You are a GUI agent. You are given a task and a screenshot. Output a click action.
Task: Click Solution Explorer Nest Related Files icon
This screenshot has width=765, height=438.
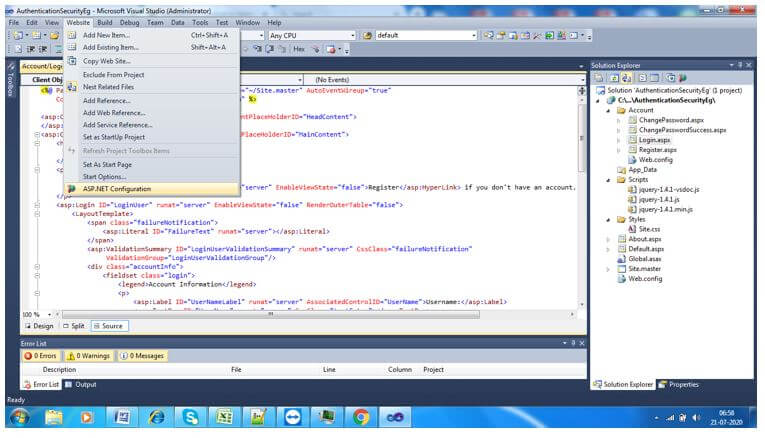[626, 78]
